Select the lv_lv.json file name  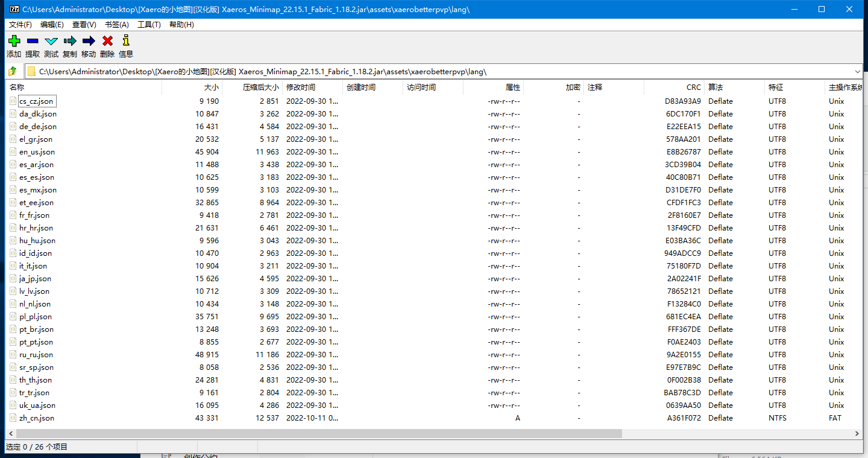(x=34, y=291)
